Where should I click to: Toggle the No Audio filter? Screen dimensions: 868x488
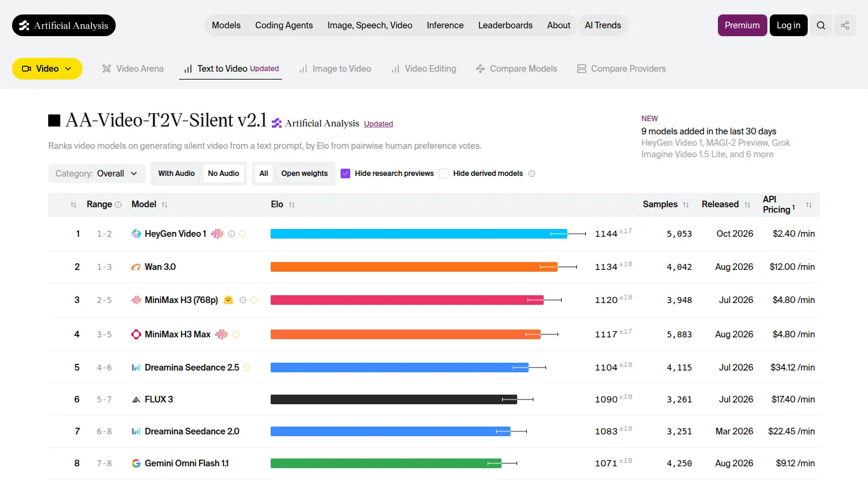(224, 174)
